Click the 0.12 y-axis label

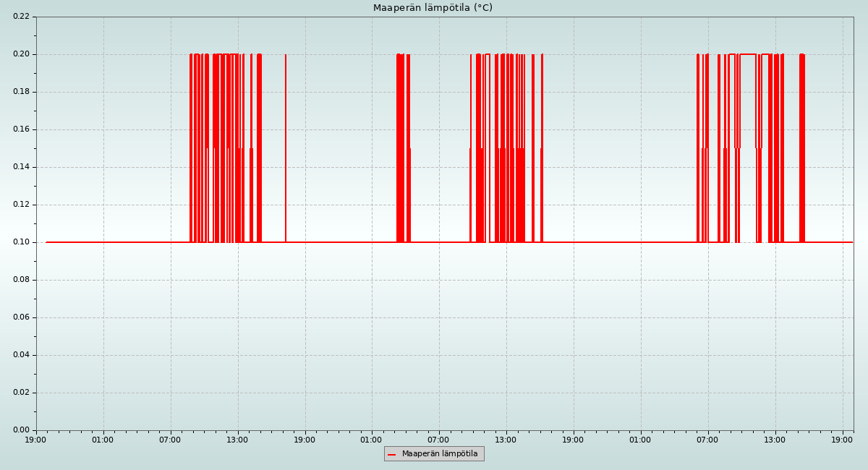click(x=21, y=205)
